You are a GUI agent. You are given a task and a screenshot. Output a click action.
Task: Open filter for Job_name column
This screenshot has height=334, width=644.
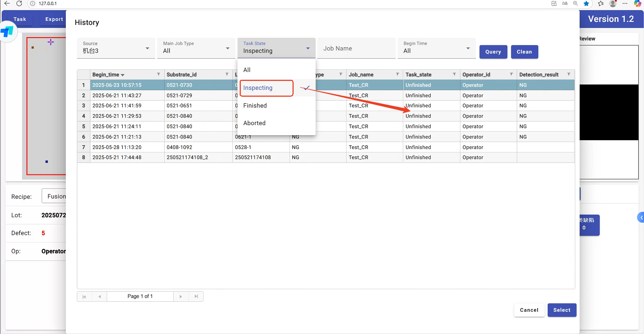[x=397, y=74]
